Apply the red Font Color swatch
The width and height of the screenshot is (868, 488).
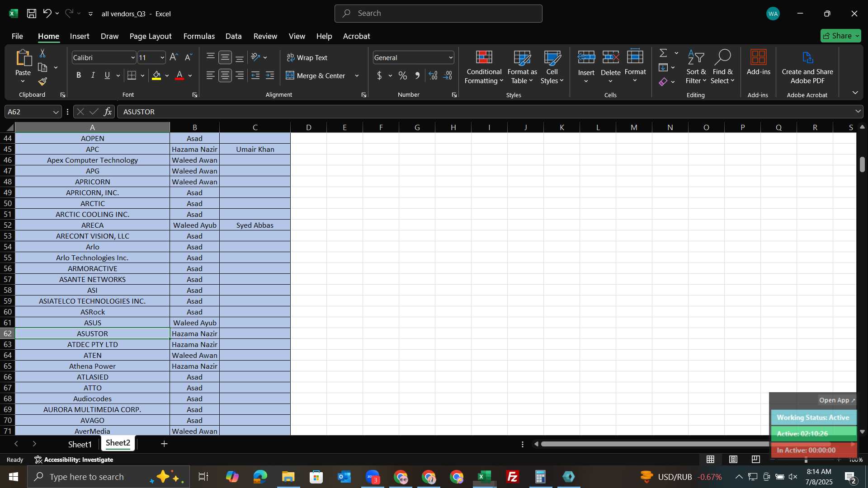click(179, 75)
